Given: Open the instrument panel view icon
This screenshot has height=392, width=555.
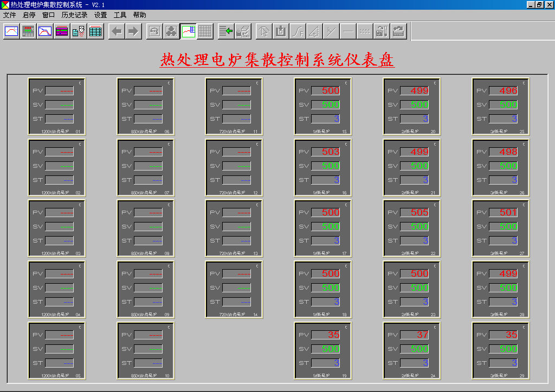Looking at the screenshot, I should pyautogui.click(x=28, y=31).
